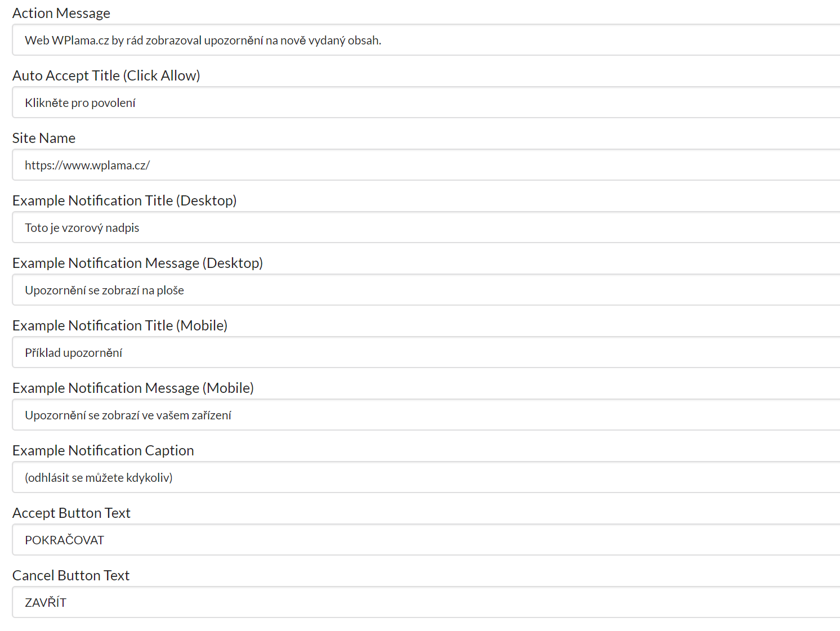
Task: Click the POKRAČOVAT accept button text field
Action: pos(426,540)
